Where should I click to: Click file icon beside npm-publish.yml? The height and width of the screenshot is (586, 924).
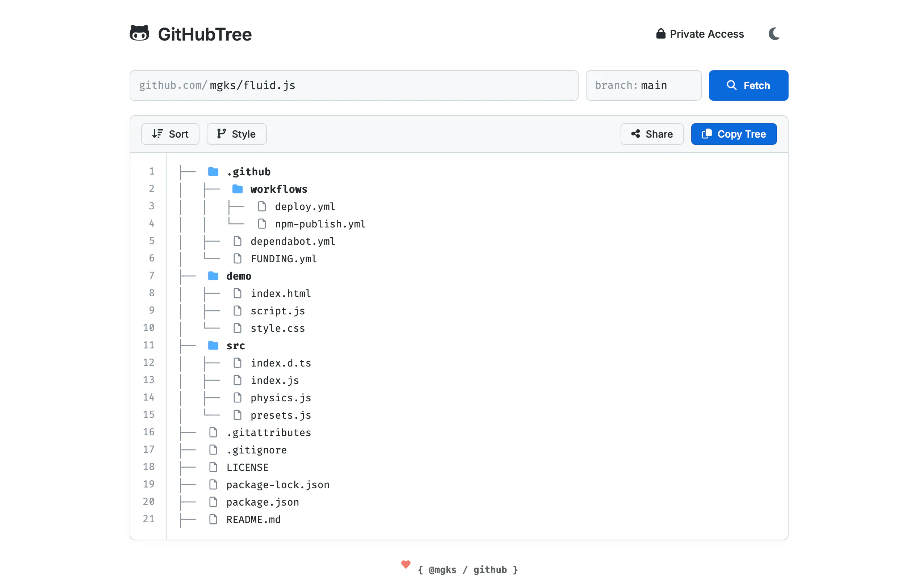coord(262,224)
